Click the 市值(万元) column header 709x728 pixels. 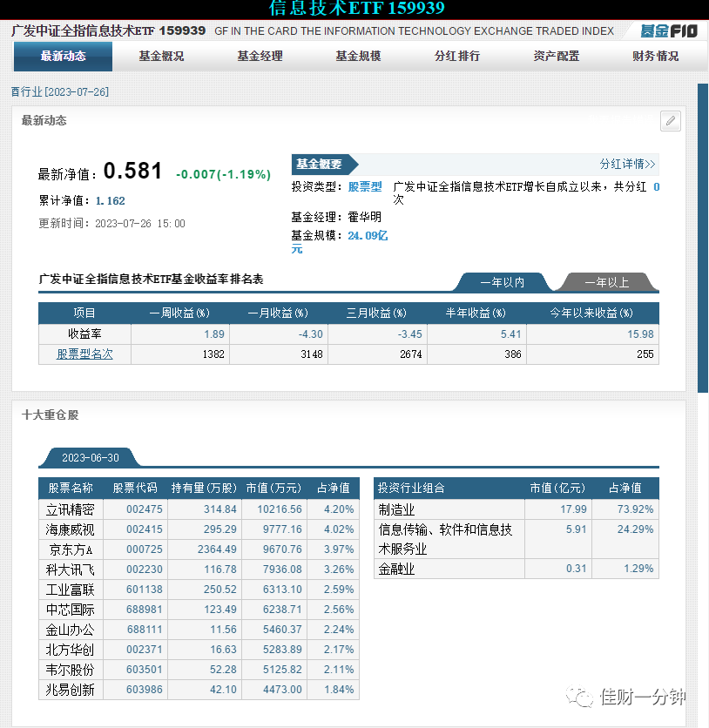click(274, 489)
